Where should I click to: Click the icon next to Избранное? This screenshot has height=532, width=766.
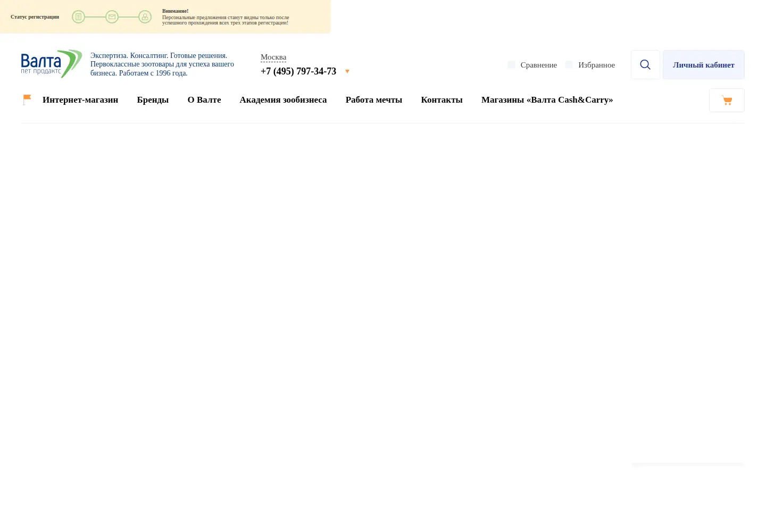(x=569, y=64)
